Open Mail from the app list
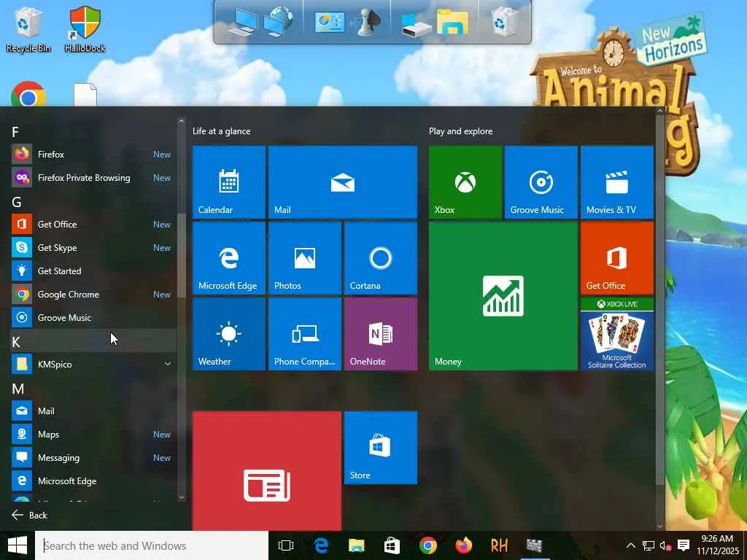The width and height of the screenshot is (747, 560). [93, 411]
